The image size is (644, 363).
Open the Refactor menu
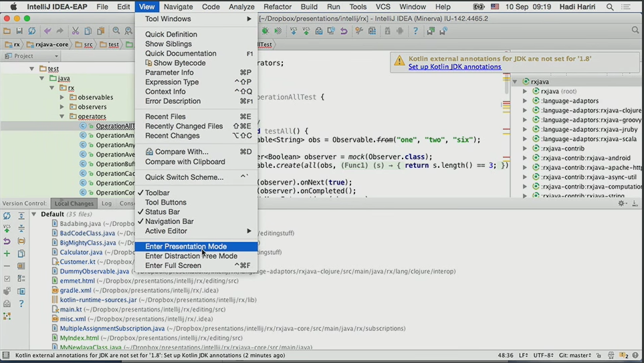(x=278, y=7)
